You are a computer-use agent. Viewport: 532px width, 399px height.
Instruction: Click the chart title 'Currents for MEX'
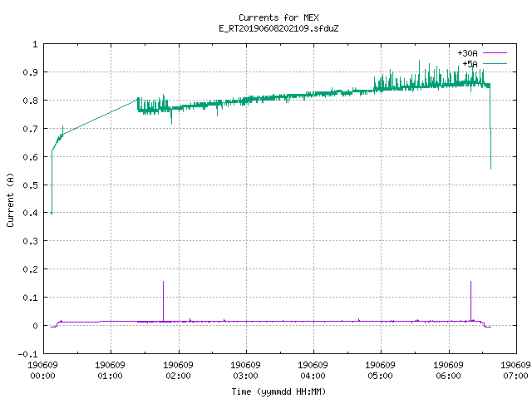point(278,17)
